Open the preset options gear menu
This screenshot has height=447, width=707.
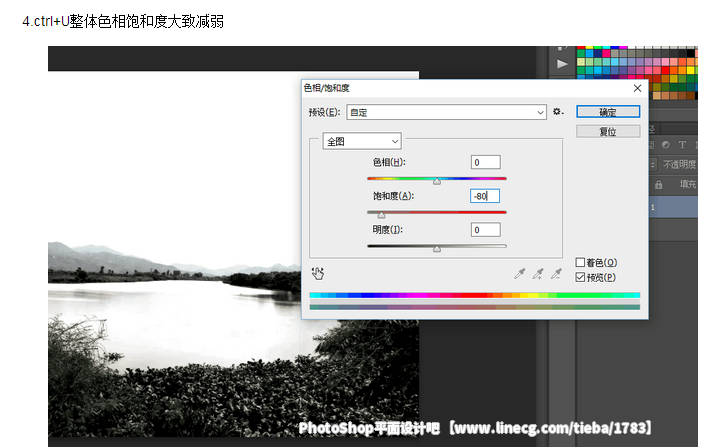point(558,111)
